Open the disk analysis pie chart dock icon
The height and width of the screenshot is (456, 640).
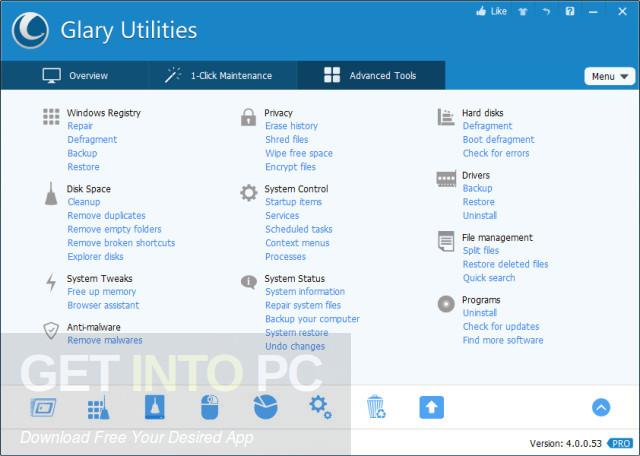click(265, 407)
